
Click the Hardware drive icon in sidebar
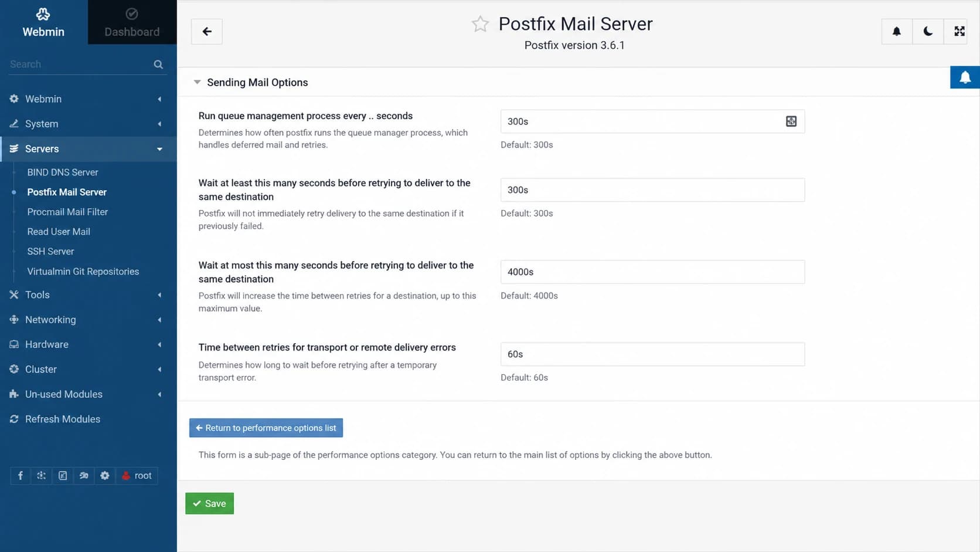[x=14, y=344]
